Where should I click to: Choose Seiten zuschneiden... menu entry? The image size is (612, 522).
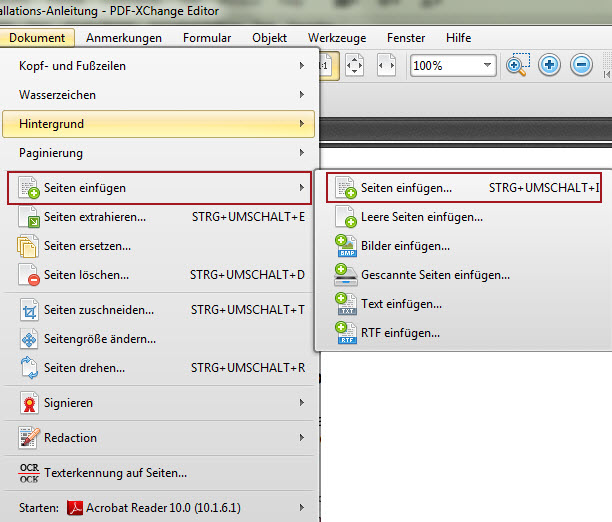point(160,310)
